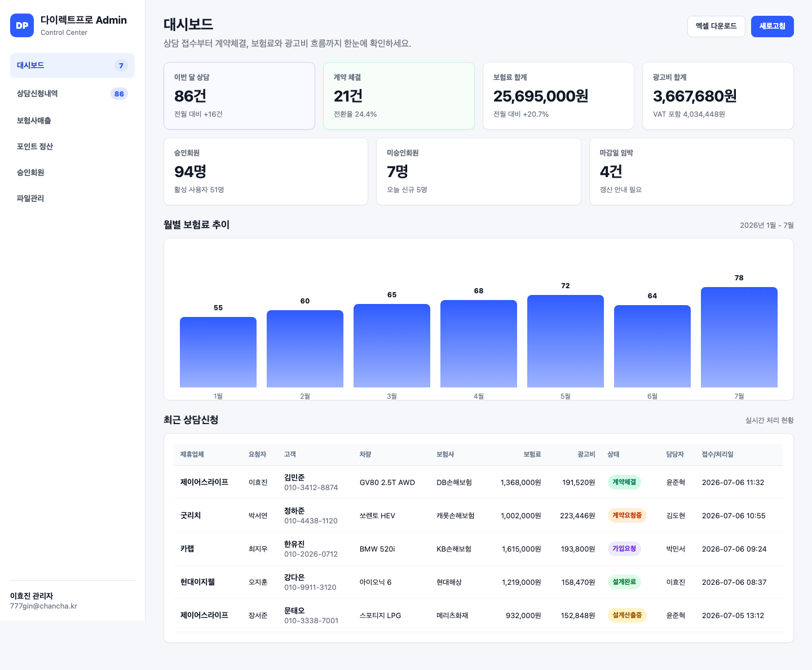The height and width of the screenshot is (670, 812).
Task: Go to 상담신청내역 in sidebar
Action: point(72,94)
